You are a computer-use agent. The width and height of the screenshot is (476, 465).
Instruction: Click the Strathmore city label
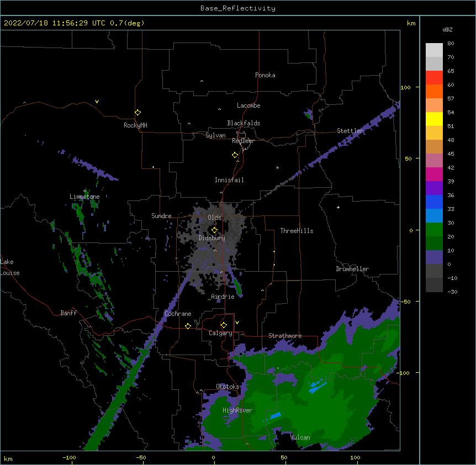point(285,336)
